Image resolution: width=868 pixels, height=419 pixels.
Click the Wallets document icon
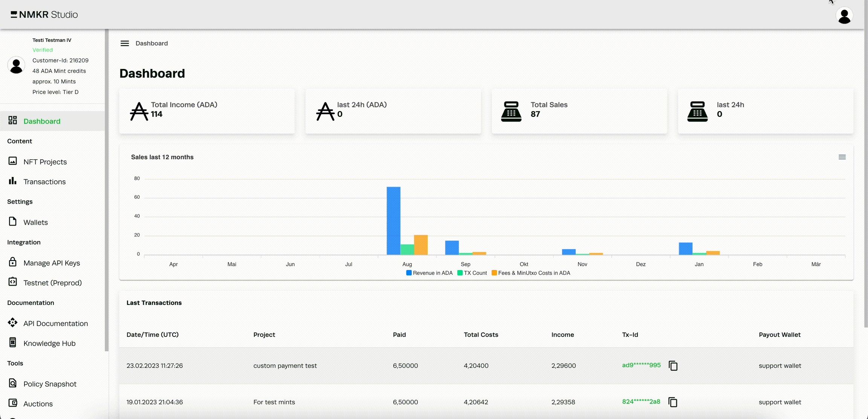[x=13, y=221]
